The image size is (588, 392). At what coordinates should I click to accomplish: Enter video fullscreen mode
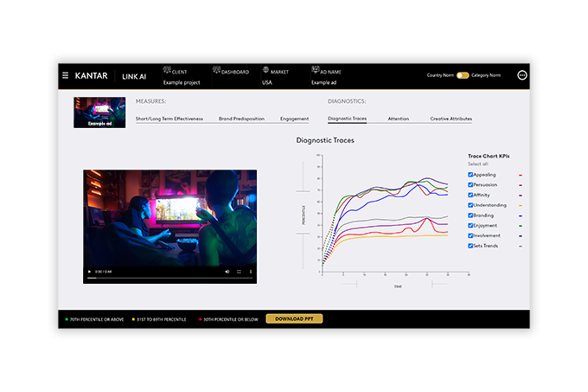click(x=239, y=272)
